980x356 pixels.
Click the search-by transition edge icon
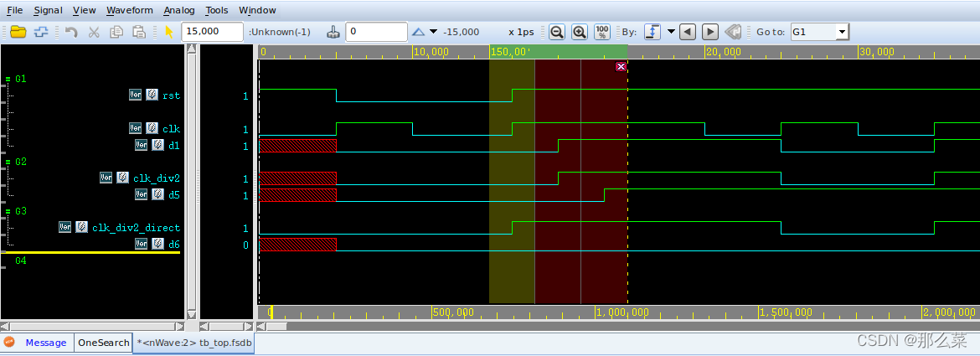pyautogui.click(x=652, y=32)
